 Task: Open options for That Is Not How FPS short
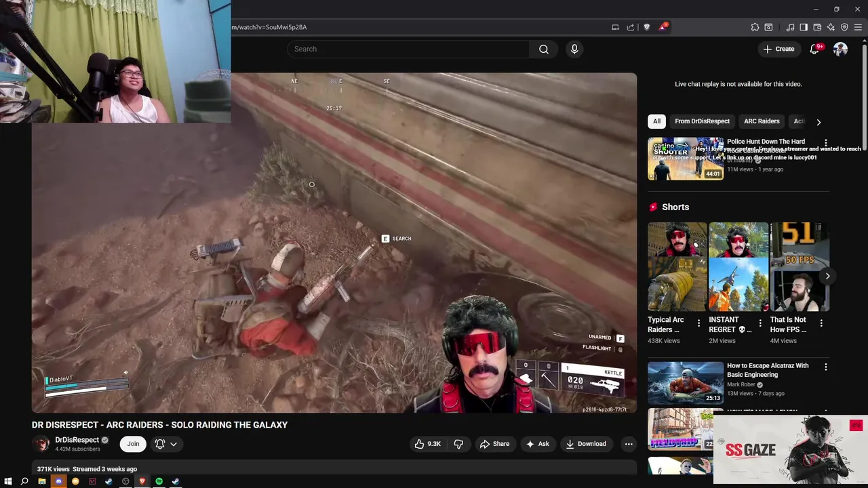point(821,323)
